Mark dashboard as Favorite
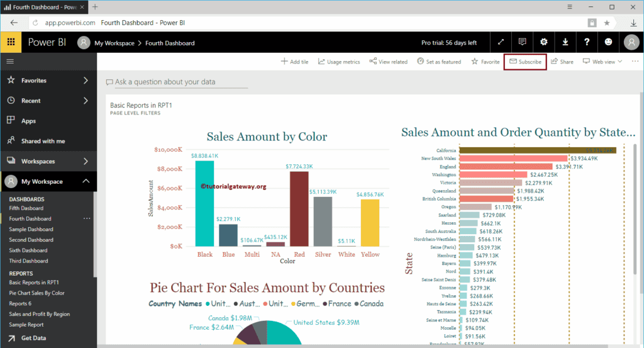The image size is (644, 348). tap(486, 62)
